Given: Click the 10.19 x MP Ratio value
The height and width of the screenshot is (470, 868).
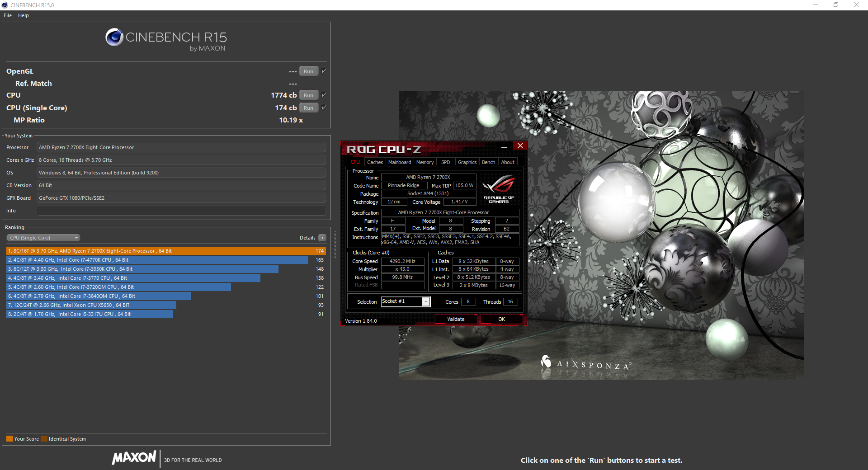Looking at the screenshot, I should (291, 120).
